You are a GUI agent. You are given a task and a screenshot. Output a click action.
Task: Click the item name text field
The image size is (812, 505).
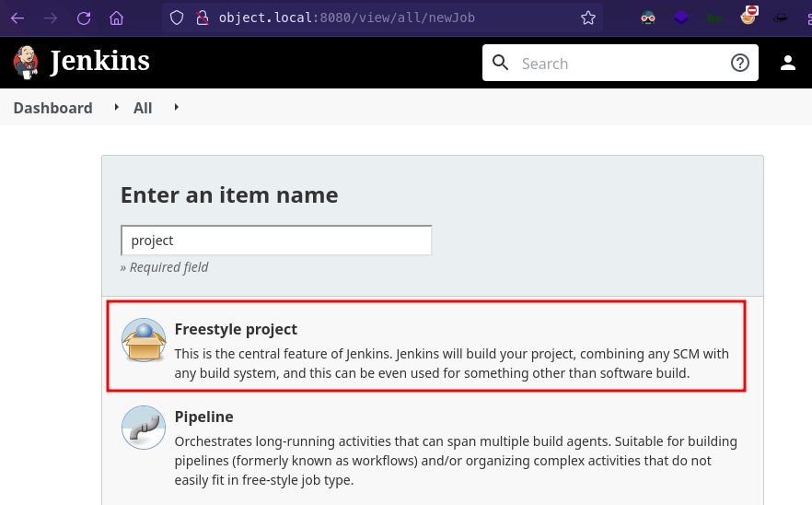coord(276,241)
